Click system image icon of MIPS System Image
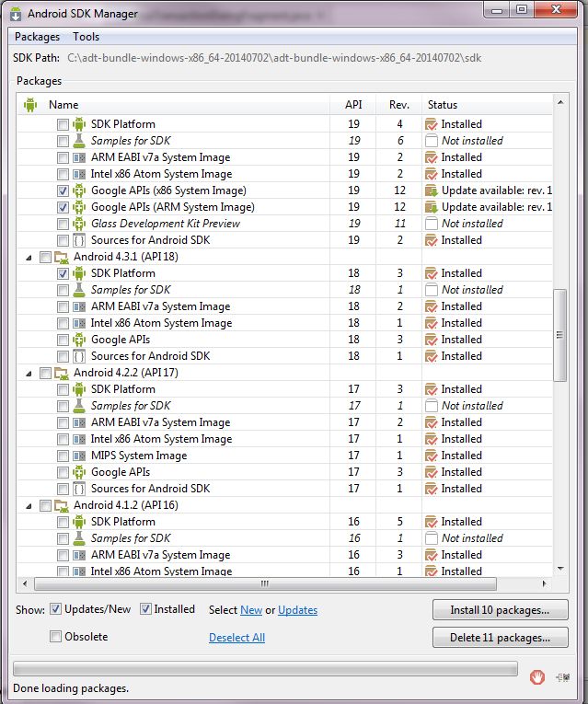 [x=79, y=456]
